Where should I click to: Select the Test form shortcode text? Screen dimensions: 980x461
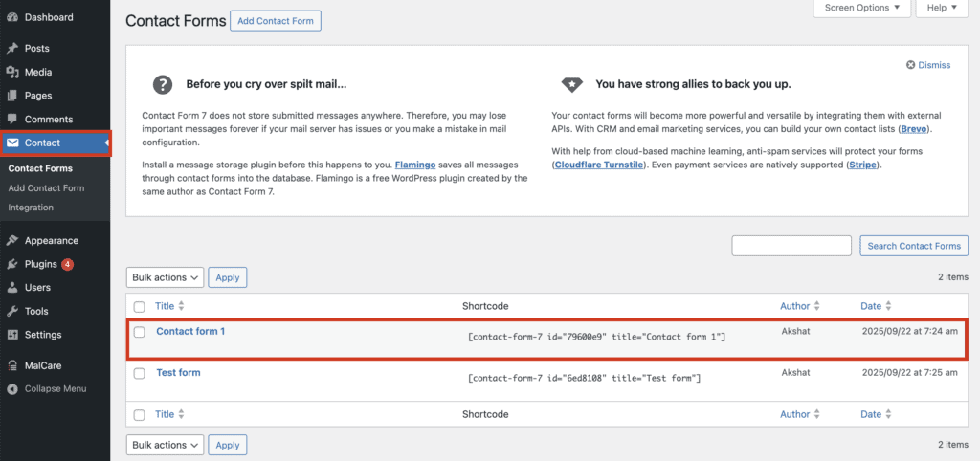pos(585,379)
